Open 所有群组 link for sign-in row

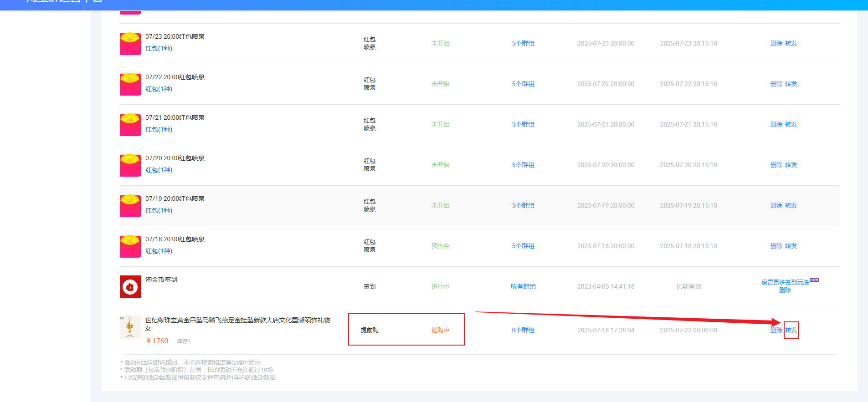pyautogui.click(x=523, y=286)
